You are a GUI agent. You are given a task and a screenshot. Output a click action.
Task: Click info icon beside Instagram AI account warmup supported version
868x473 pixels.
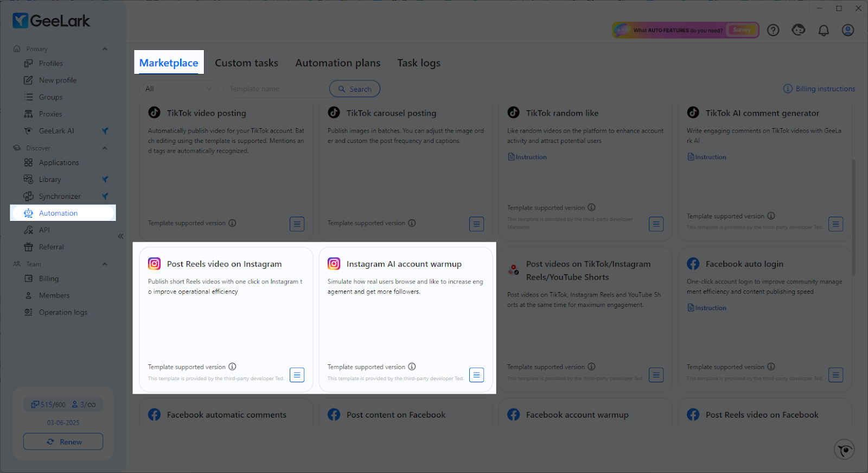(412, 367)
